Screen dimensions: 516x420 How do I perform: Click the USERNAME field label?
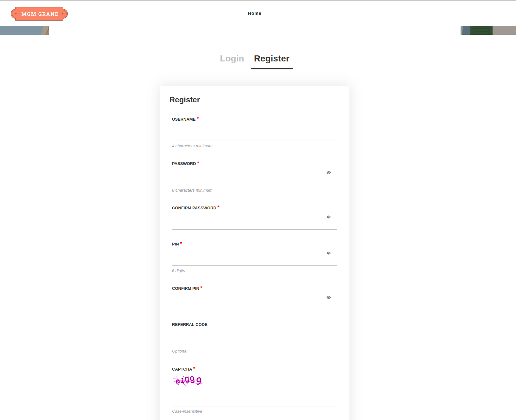pyautogui.click(x=183, y=119)
